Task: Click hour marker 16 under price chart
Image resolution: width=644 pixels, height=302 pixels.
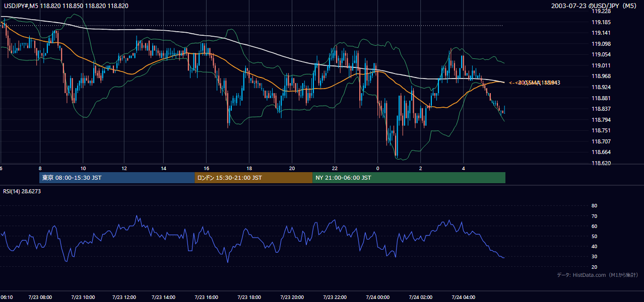Action: coord(206,168)
